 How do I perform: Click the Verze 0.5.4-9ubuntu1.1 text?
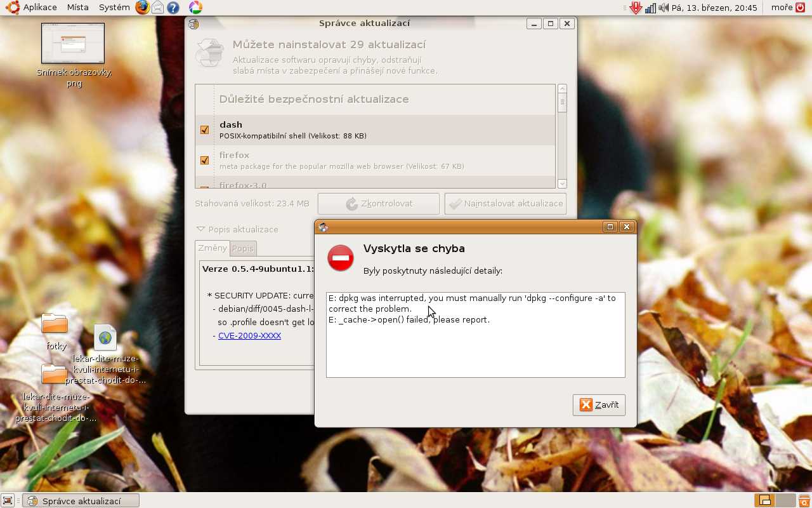(x=258, y=269)
